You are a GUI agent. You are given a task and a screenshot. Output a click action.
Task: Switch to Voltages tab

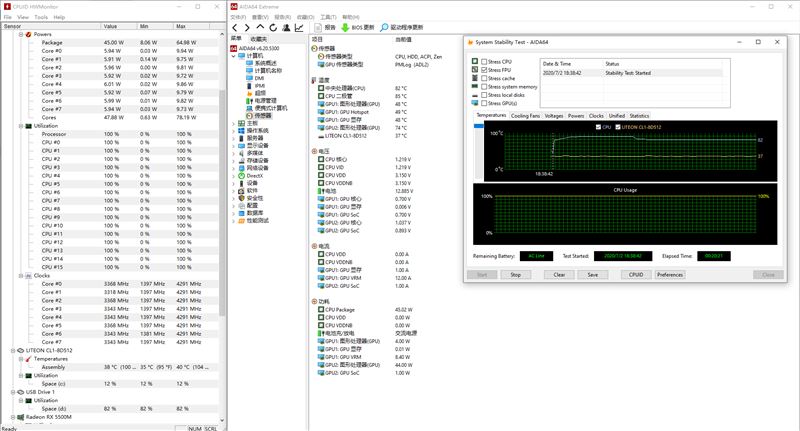554,116
